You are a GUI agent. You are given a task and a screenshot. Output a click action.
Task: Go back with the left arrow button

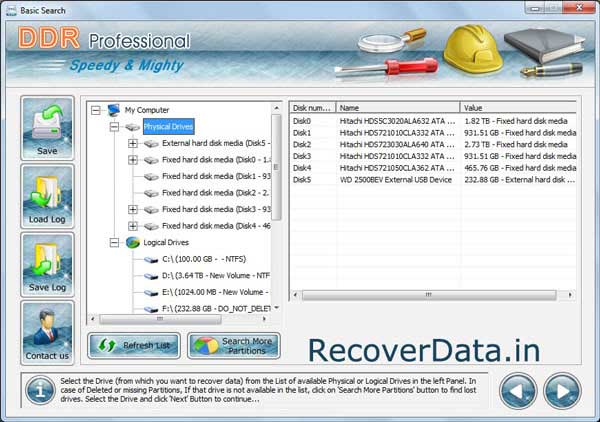coord(518,388)
